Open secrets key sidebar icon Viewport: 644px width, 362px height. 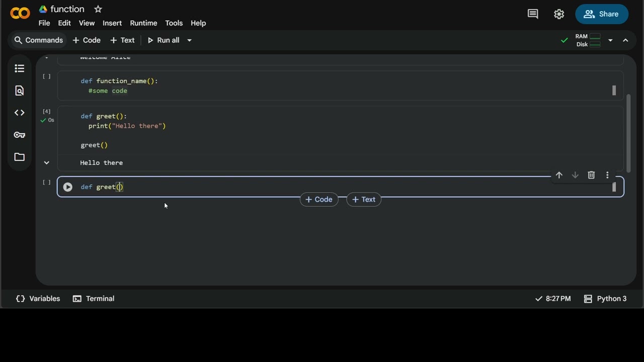[x=20, y=135]
